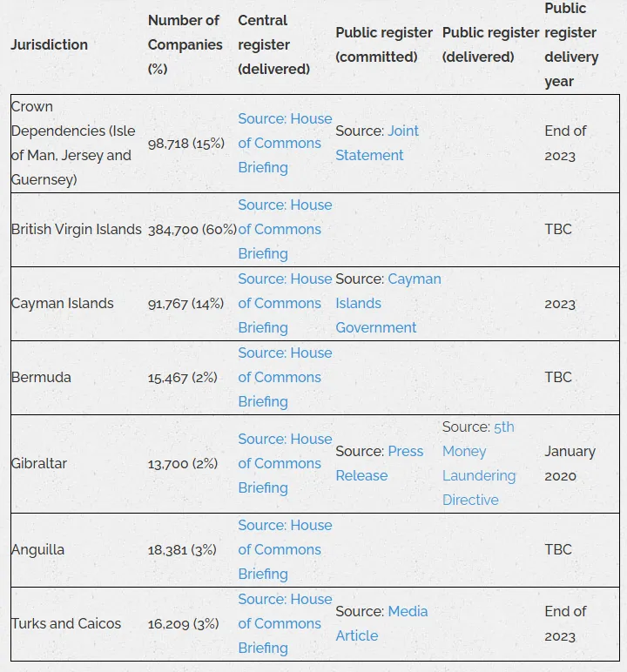The width and height of the screenshot is (627, 672).
Task: Click the Central register (delivered) header
Action: [274, 44]
